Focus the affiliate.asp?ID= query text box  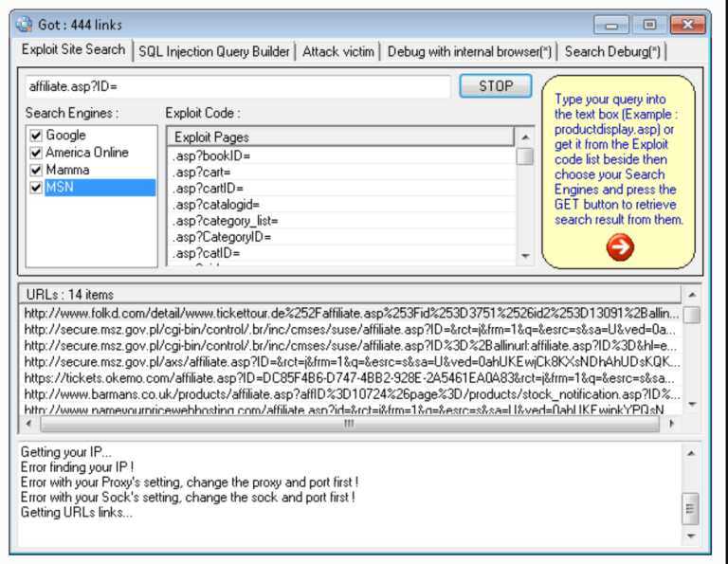238,86
